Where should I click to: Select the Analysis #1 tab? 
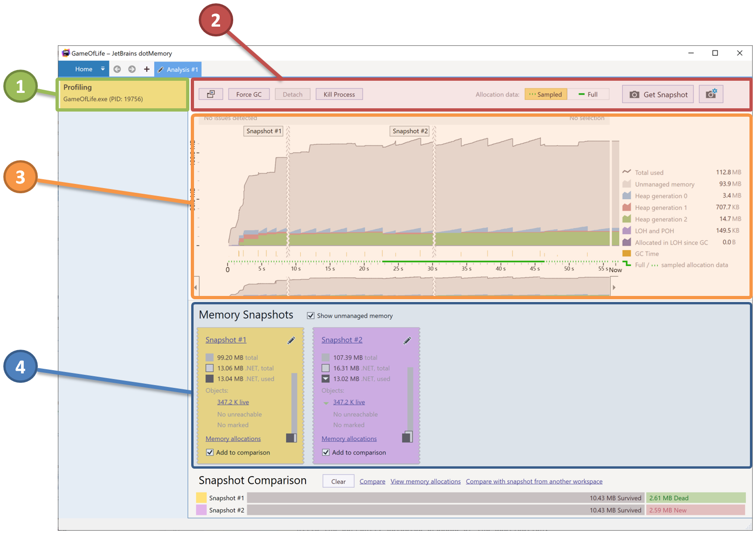[x=178, y=70]
